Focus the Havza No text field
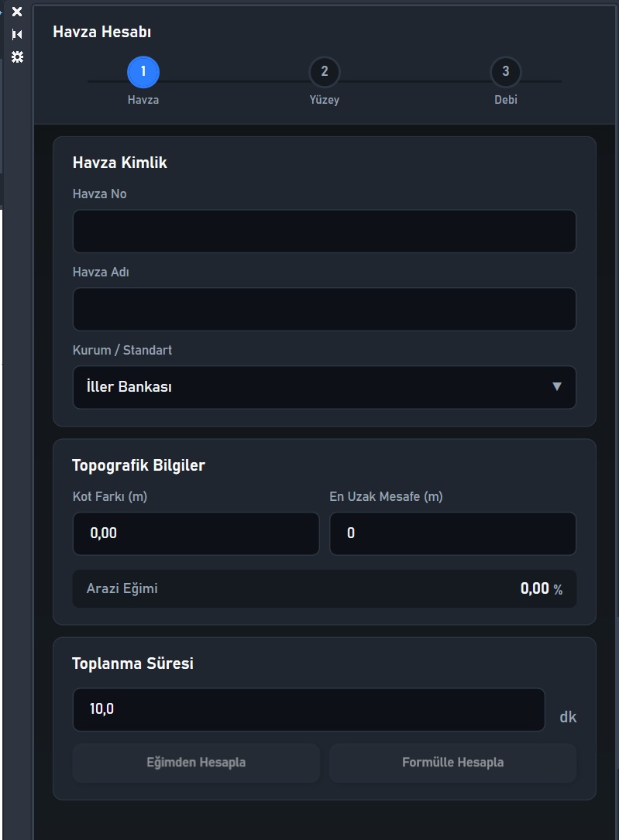Viewport: 619px width, 840px height. coord(325,231)
